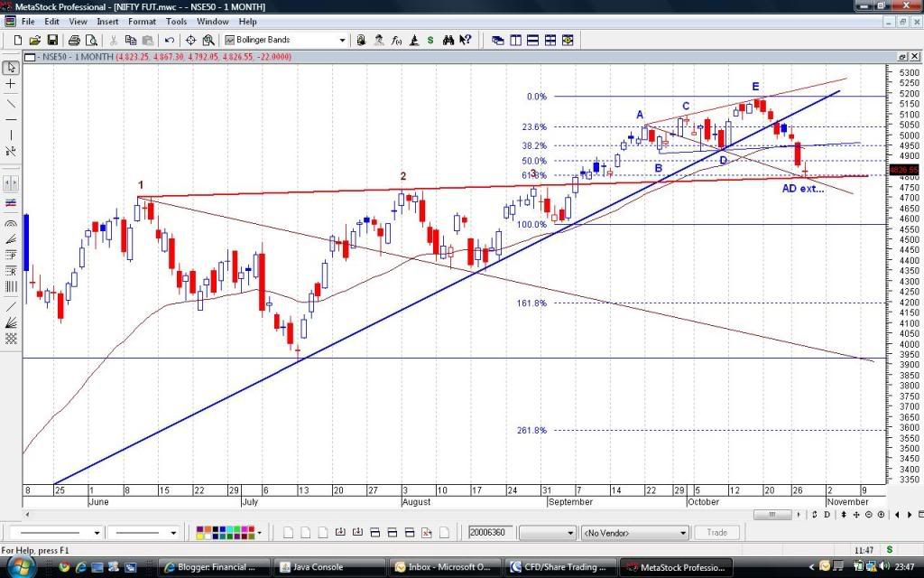Toggle the crosshair plus tool in sidebar

(11, 84)
